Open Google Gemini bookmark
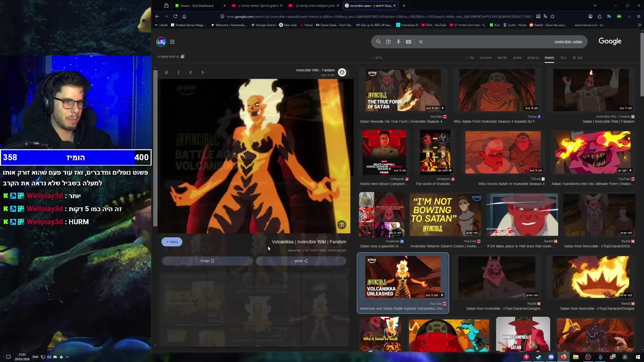The image size is (644, 362). [264, 25]
